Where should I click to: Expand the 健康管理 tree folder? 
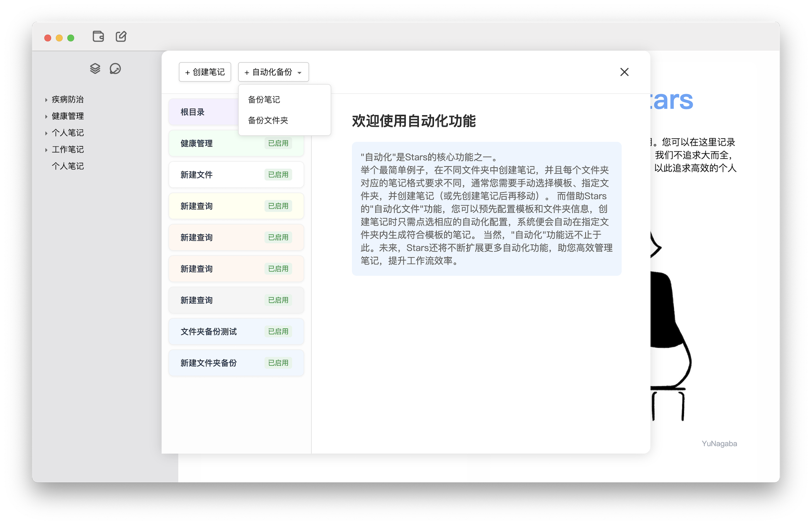coord(46,116)
